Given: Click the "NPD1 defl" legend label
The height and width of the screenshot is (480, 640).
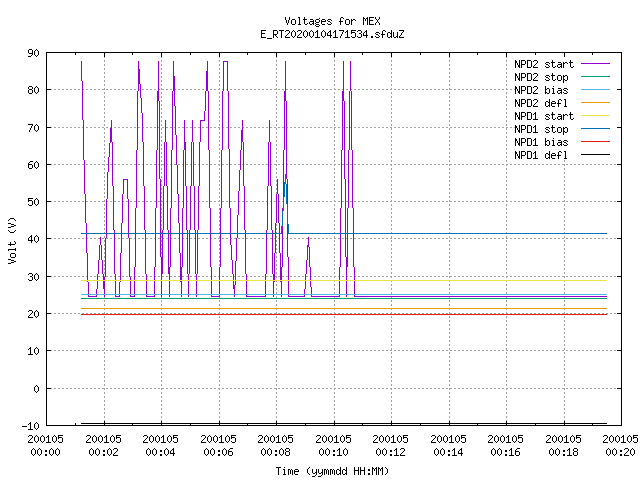Looking at the screenshot, I should click(541, 155).
